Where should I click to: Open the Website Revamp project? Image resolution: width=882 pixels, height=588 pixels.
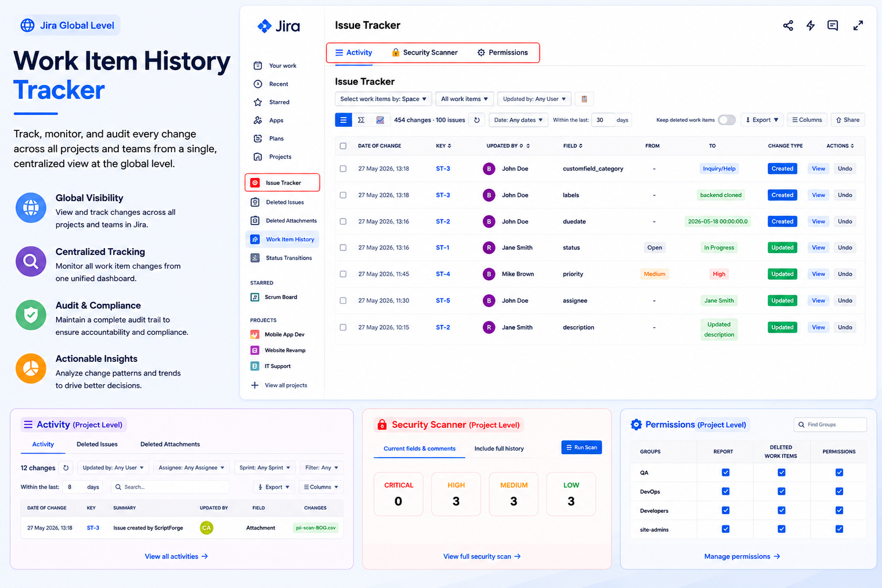tap(284, 350)
